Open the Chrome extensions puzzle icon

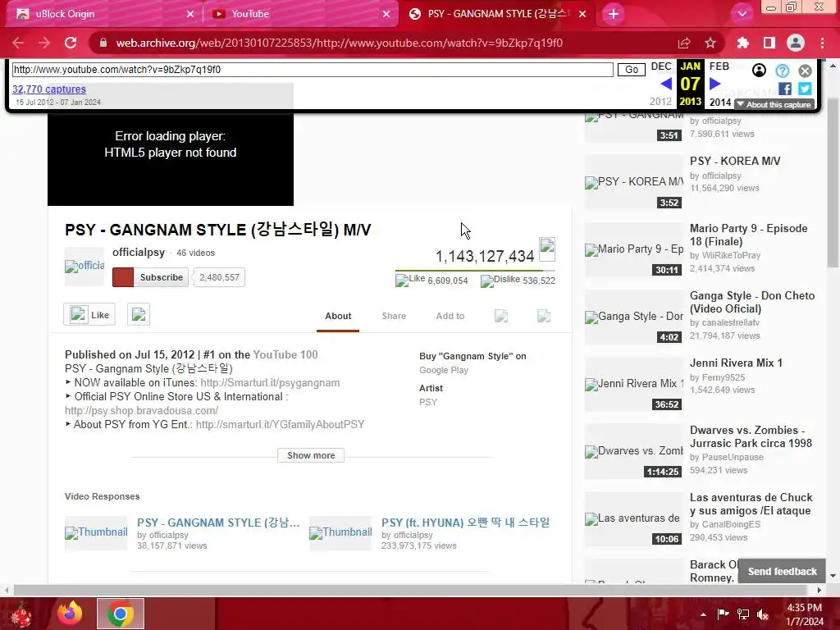(742, 43)
